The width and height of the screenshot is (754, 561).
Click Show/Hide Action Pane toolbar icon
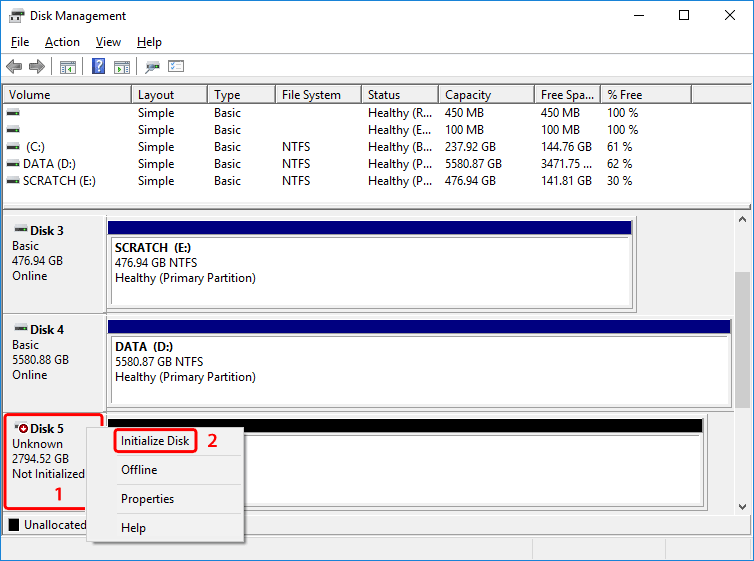(122, 67)
